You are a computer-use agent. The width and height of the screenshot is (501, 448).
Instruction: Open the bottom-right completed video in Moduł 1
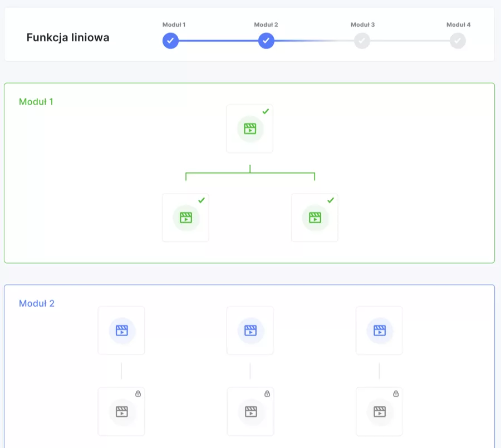pos(315,218)
